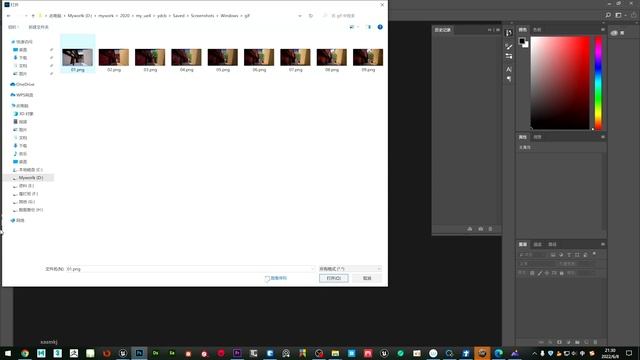Click the Open button

[333, 278]
